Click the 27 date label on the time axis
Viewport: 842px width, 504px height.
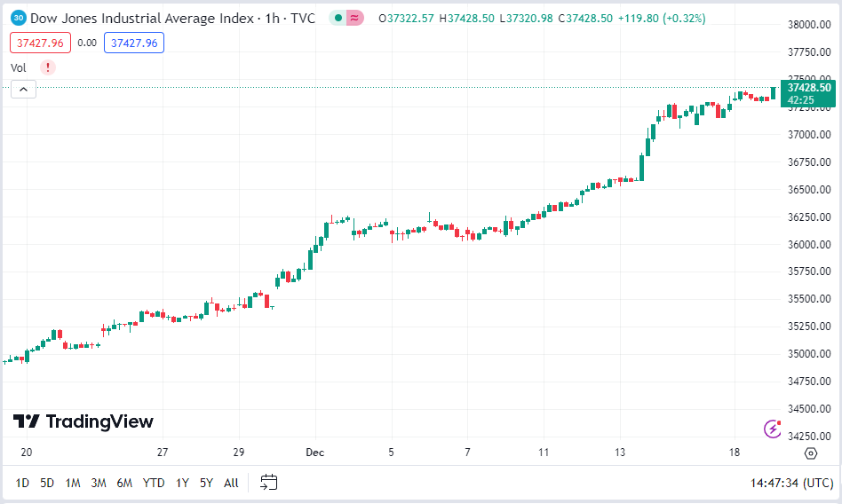163,453
